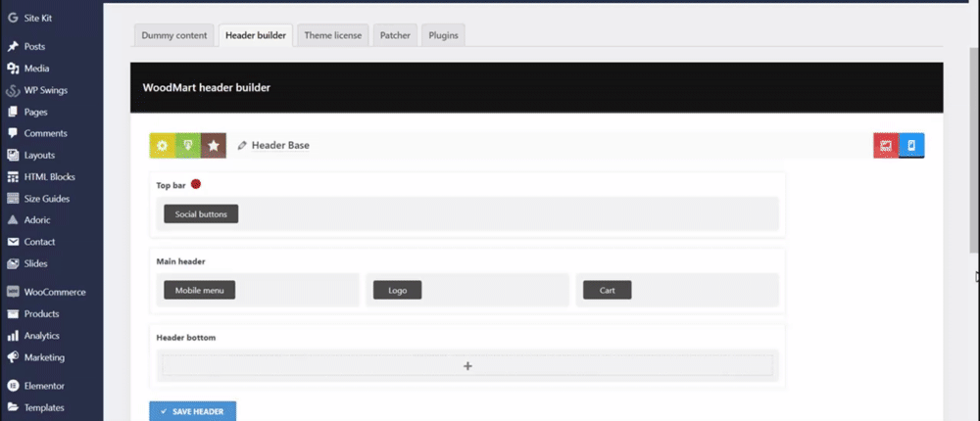This screenshot has width=980, height=421.
Task: Click the page vertical scrollbar
Action: 974,150
